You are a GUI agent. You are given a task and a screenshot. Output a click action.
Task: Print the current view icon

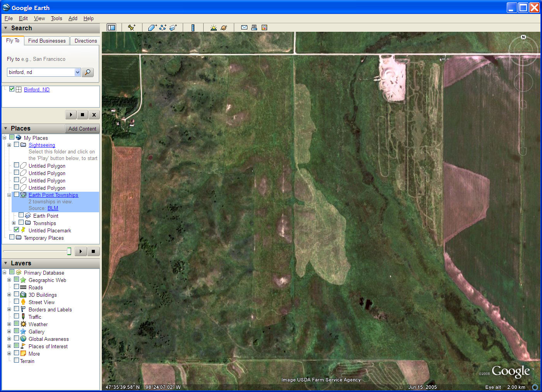pos(254,28)
